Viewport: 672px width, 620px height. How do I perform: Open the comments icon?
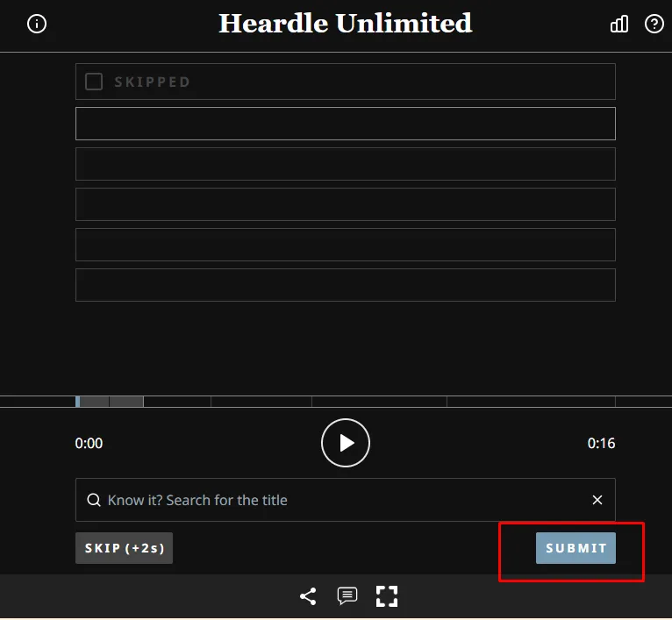point(347,596)
